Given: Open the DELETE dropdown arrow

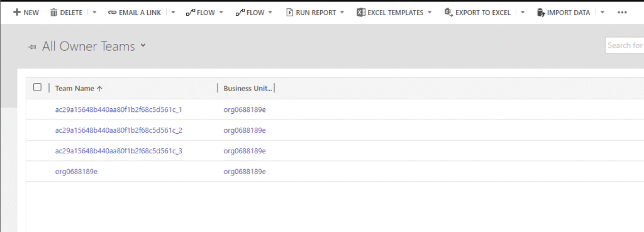Looking at the screenshot, I should [94, 13].
